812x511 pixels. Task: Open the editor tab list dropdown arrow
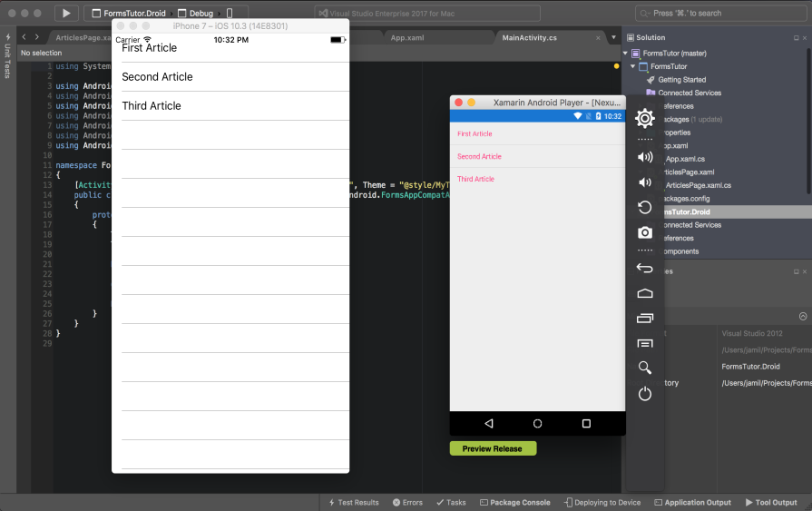point(613,37)
